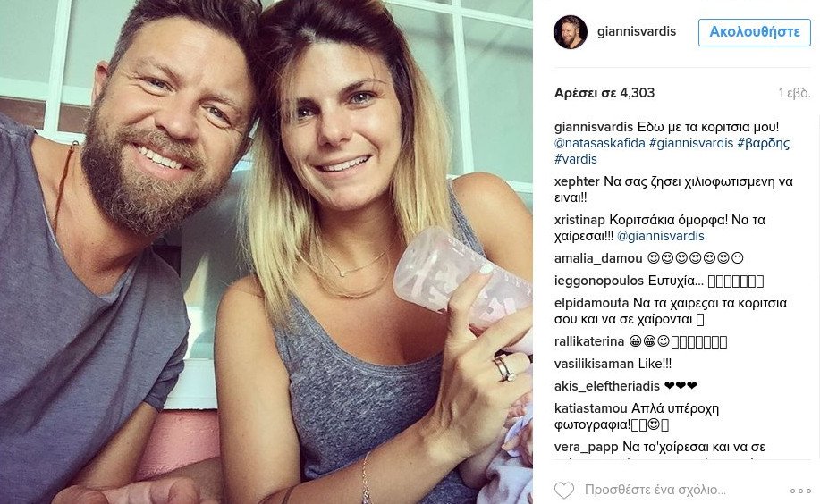Click the main post photo

tap(266, 252)
